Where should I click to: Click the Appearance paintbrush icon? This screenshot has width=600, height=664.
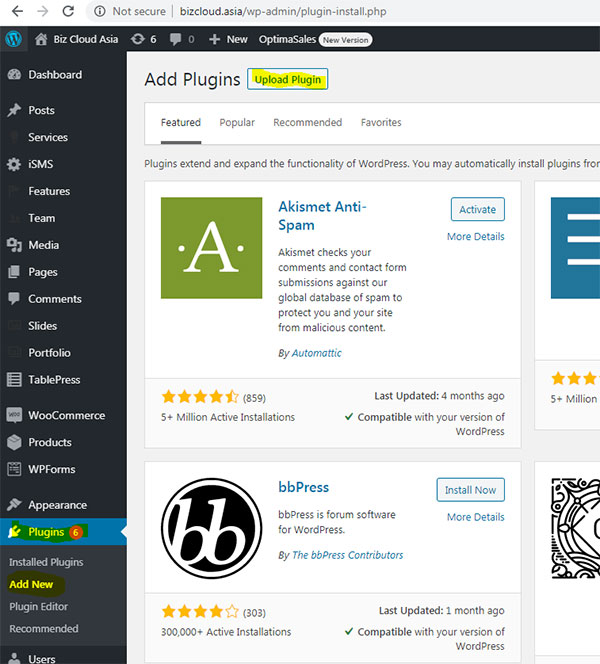point(14,504)
